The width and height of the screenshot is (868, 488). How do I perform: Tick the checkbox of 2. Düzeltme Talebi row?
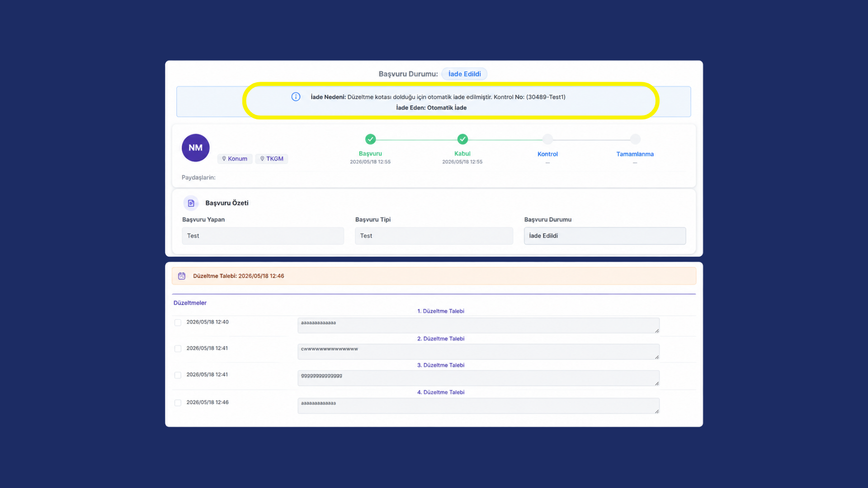point(178,349)
